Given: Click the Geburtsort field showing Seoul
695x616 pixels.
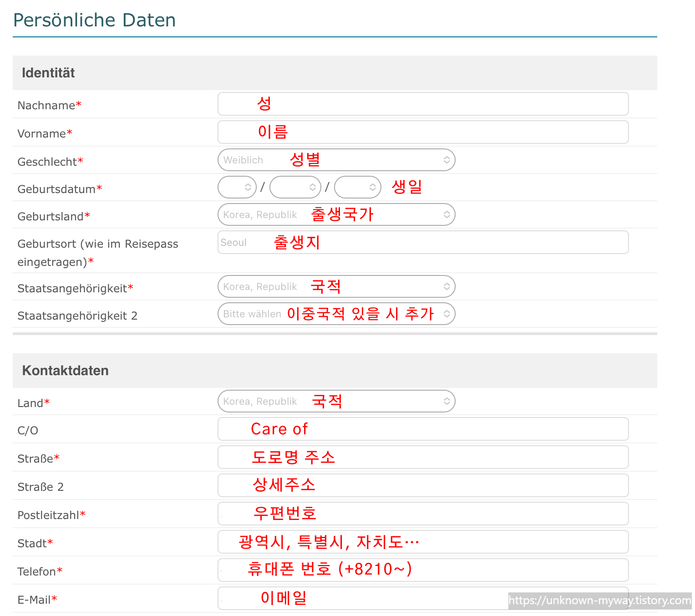Looking at the screenshot, I should [423, 242].
